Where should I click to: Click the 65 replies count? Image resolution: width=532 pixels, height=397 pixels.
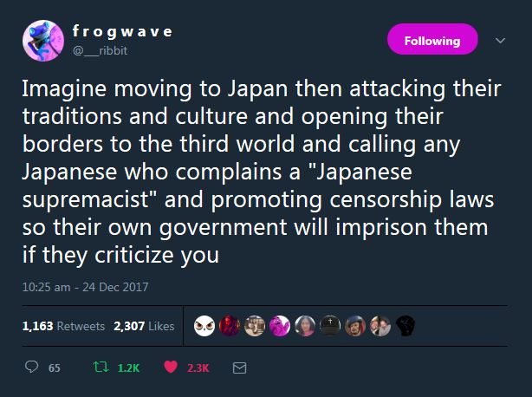pyautogui.click(x=55, y=368)
